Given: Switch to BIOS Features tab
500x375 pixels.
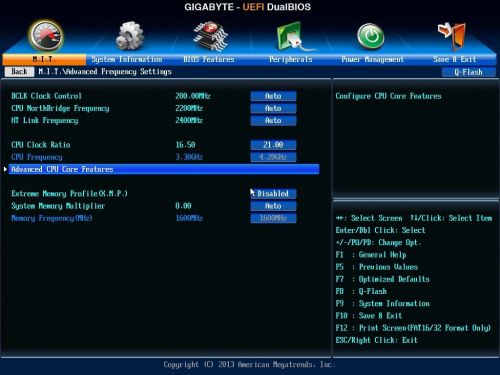Looking at the screenshot, I should point(209,59).
